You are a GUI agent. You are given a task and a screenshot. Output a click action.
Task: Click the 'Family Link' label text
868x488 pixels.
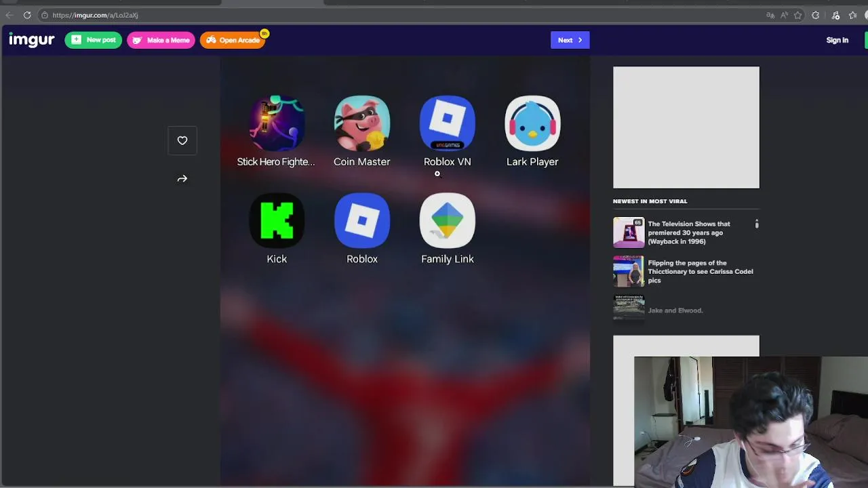click(x=448, y=259)
